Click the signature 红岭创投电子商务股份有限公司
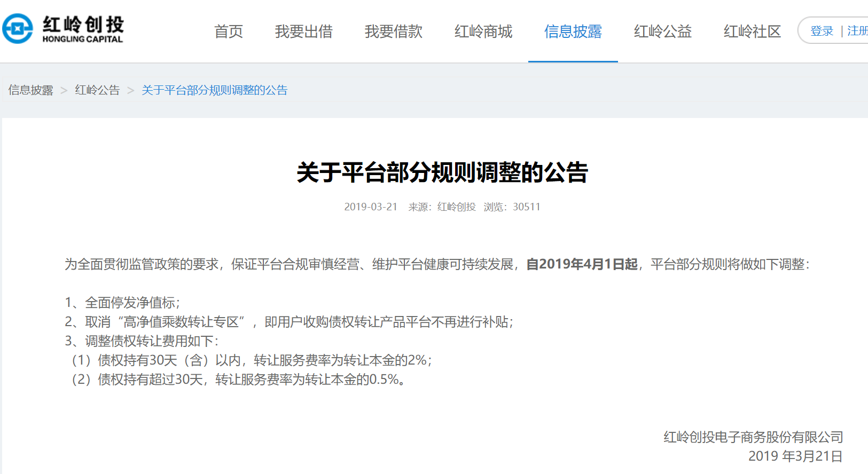The image size is (868, 474). [753, 437]
